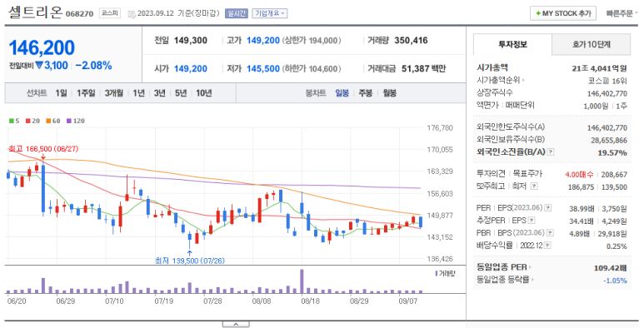
Task: Open the 시가총액순위 link
Action: (x=498, y=80)
